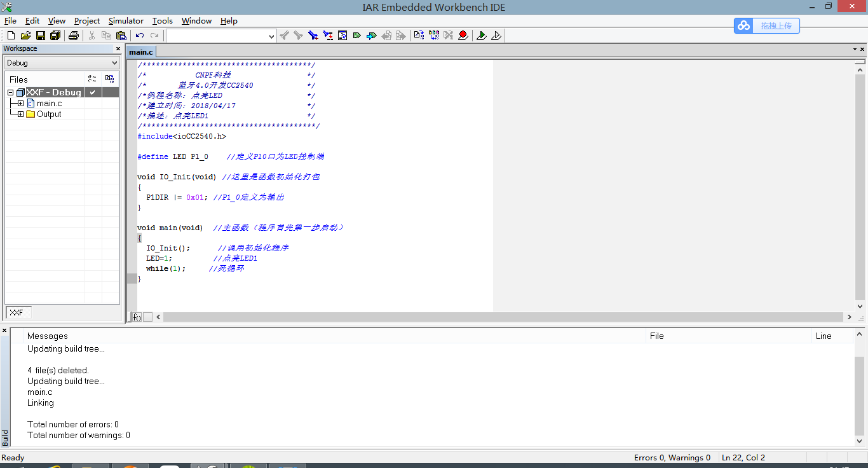Create a new document with toolbar icon
This screenshot has width=868, height=468.
pos(11,36)
